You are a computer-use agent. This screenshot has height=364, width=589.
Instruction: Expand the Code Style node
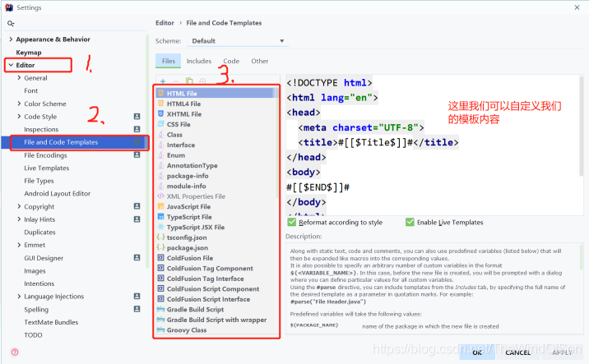click(x=19, y=117)
